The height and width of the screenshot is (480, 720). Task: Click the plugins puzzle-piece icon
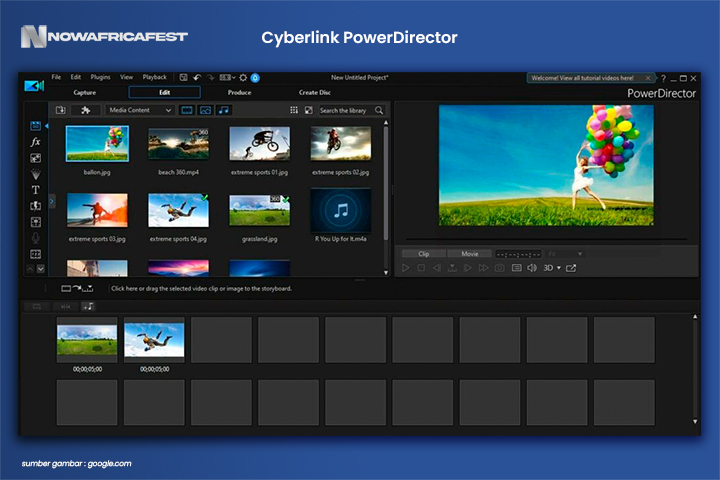[x=85, y=110]
